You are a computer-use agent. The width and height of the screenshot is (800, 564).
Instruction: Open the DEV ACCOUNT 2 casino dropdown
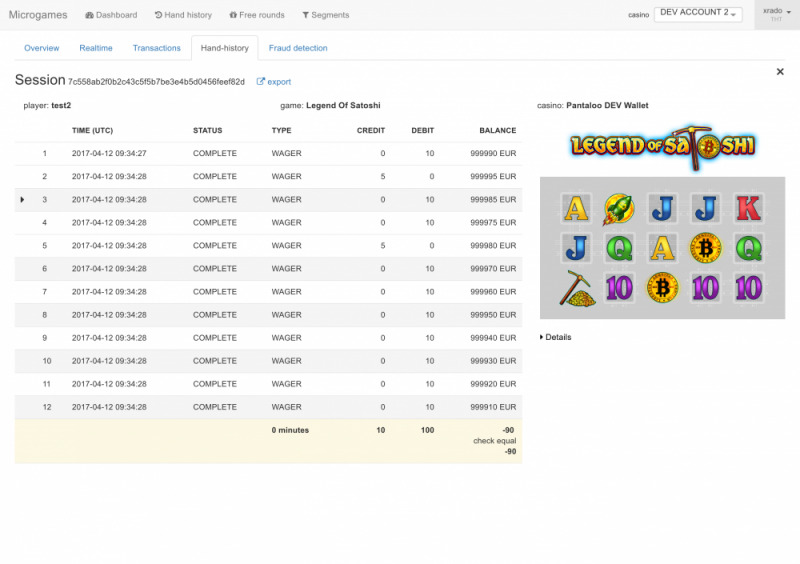pos(697,13)
